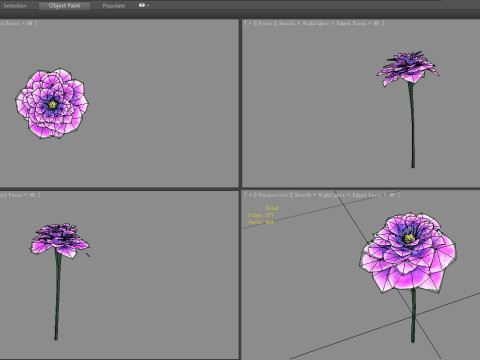Click the green stem in the bottom-left viewport
The height and width of the screenshot is (360, 480).
coord(58,295)
